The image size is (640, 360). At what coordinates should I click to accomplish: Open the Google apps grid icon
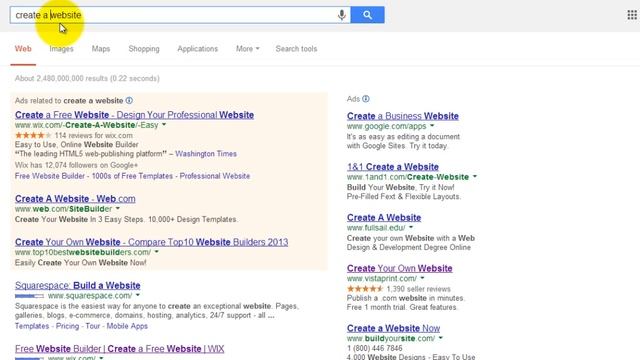click(632, 15)
